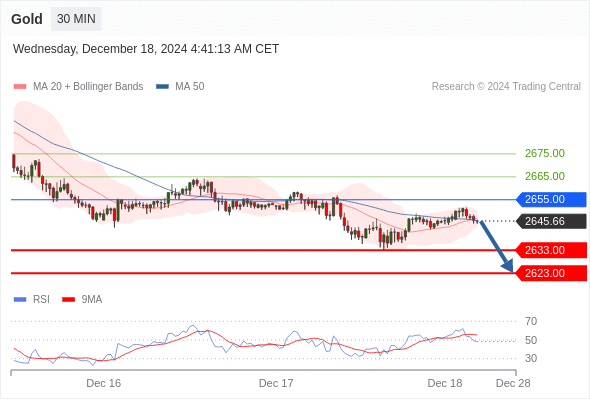Click the RSI 70 level label
The image size is (590, 400).
(x=531, y=321)
